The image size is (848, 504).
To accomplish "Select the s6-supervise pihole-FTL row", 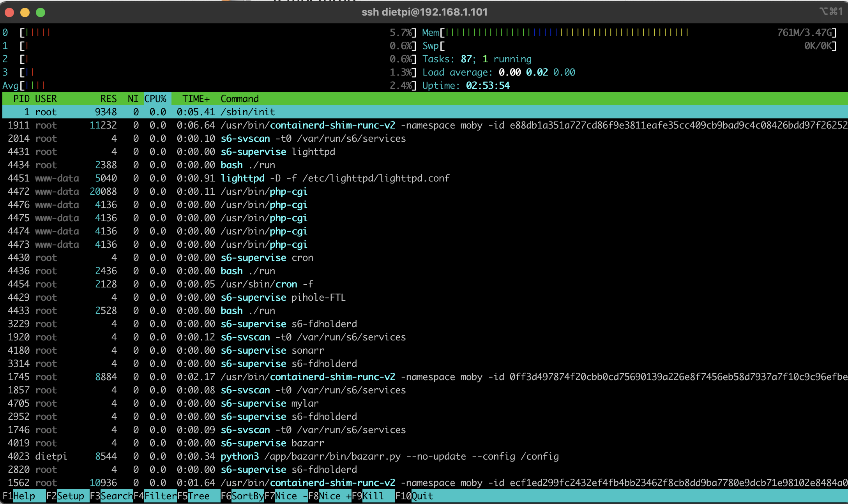I will [425, 297].
